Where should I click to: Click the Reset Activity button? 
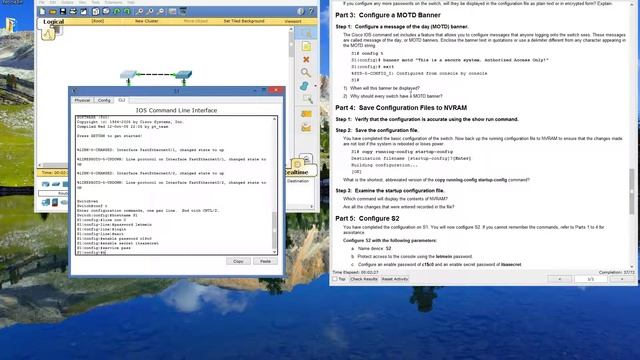click(395, 279)
